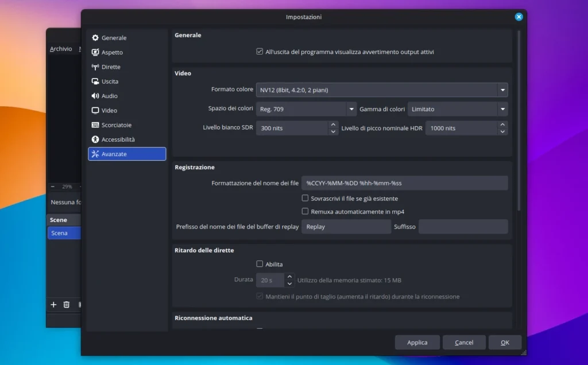Screen dimensions: 588x365
Task: Click the Formattazione del nome dei file field
Action: tap(404, 183)
